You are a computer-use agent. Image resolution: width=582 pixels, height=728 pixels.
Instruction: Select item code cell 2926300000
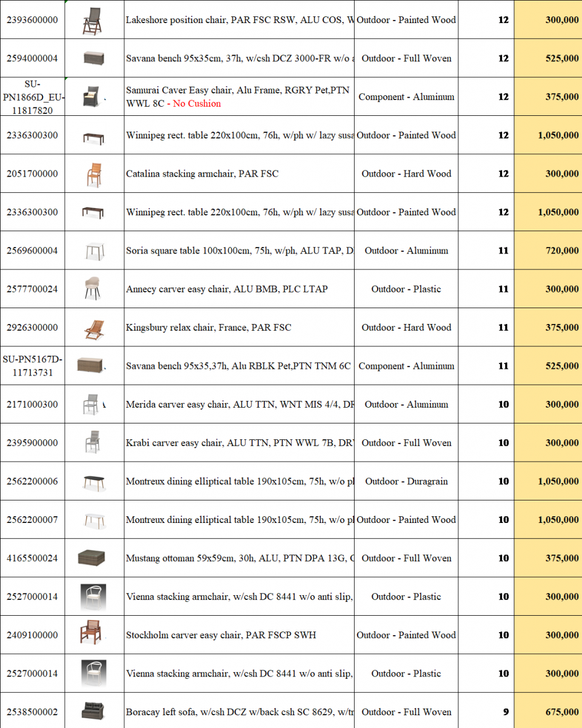click(33, 328)
